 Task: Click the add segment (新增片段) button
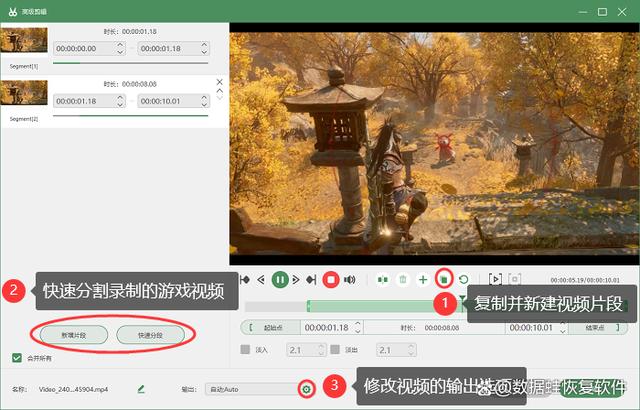[x=74, y=335]
